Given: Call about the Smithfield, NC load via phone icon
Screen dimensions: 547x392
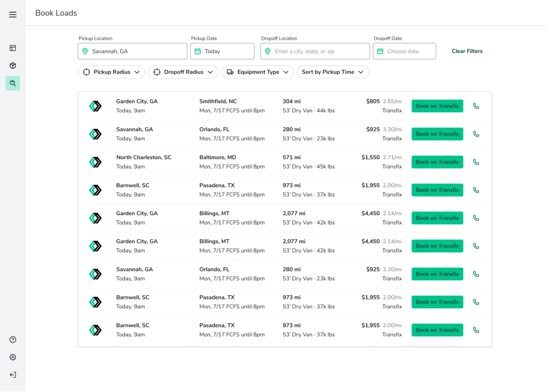Looking at the screenshot, I should tap(476, 106).
